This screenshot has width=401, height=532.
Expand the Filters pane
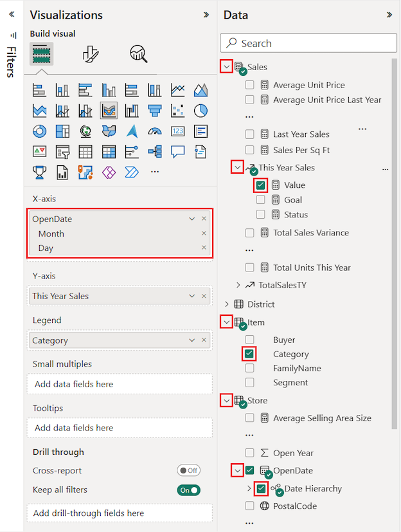pyautogui.click(x=12, y=14)
